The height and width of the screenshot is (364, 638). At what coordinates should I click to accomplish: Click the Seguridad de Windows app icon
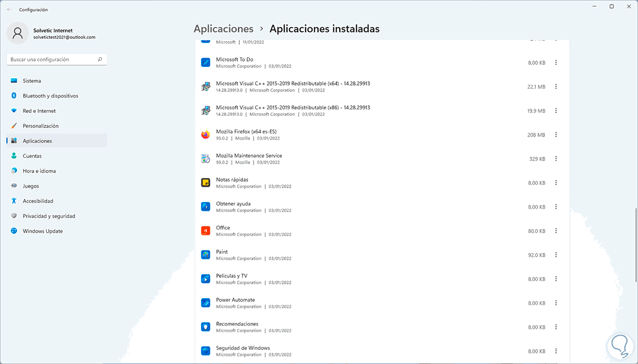pyautogui.click(x=206, y=351)
